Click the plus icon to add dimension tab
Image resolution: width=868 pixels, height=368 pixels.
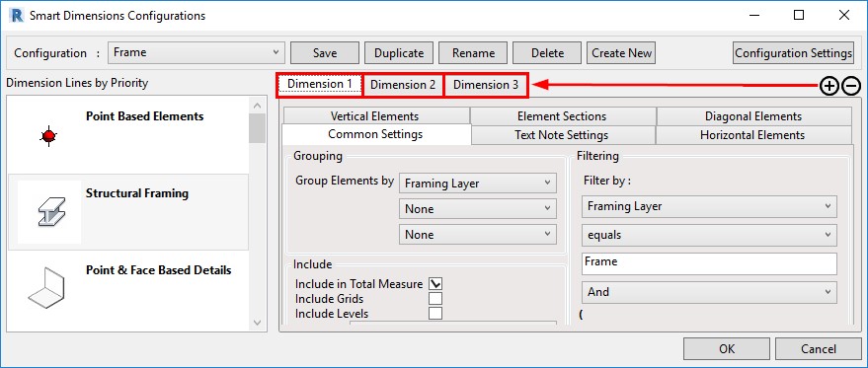pos(829,86)
